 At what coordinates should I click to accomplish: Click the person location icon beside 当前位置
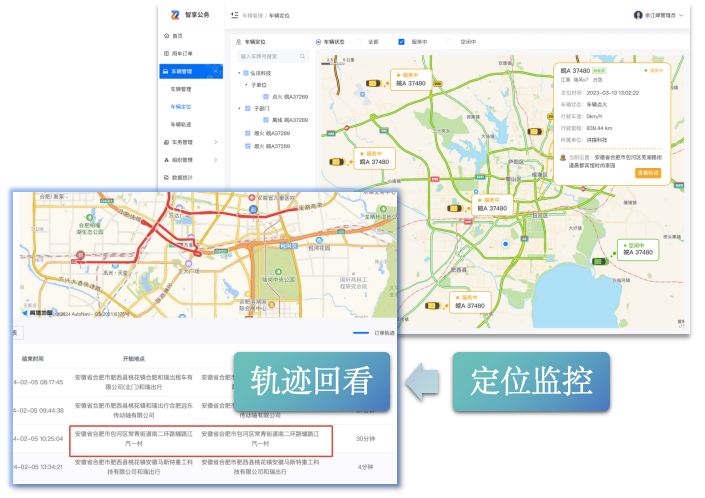pos(563,158)
